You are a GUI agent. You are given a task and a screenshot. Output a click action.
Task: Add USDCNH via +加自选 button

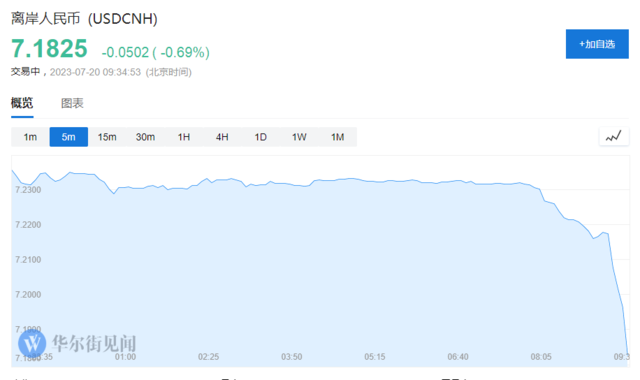pos(597,44)
